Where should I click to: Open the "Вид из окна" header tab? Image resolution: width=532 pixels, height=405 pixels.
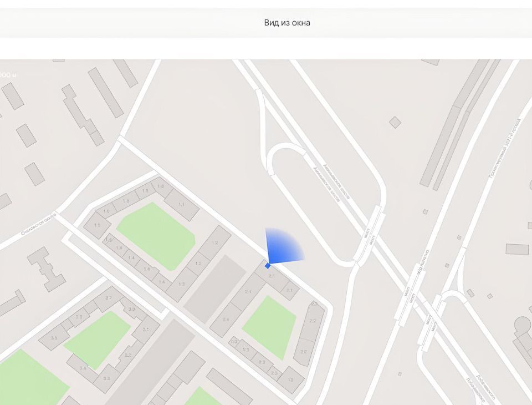pyautogui.click(x=287, y=23)
